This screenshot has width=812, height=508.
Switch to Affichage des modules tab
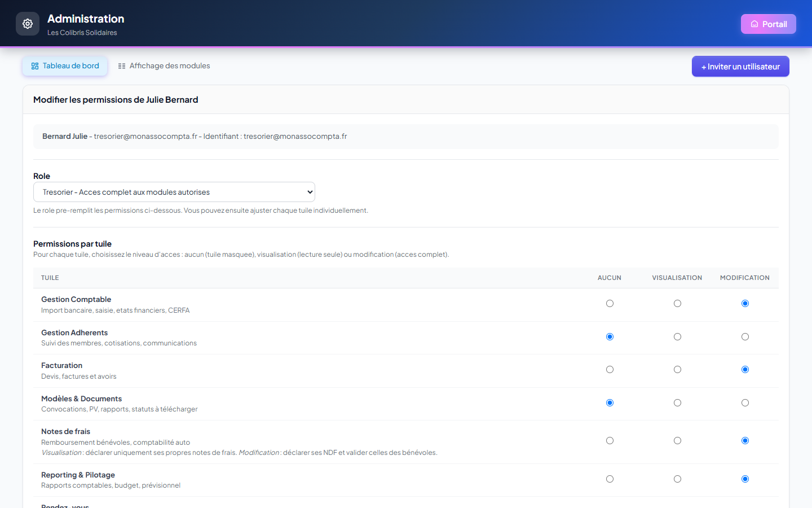(x=164, y=66)
